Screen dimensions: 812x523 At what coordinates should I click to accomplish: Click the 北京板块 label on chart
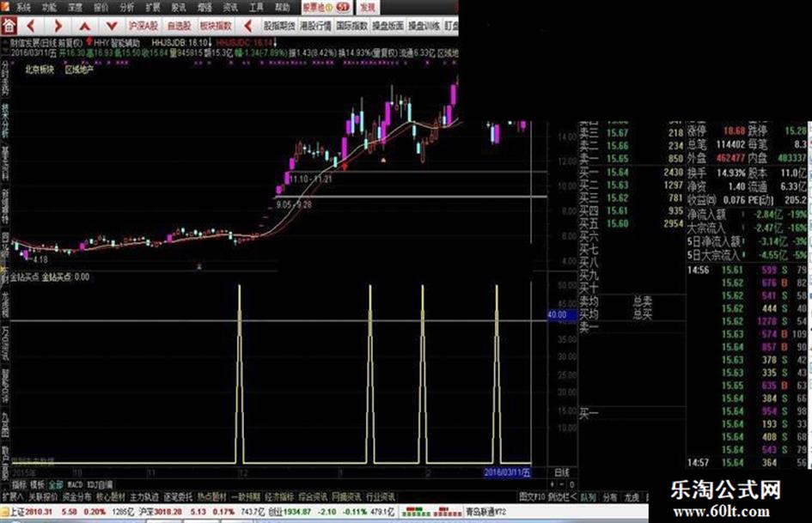click(x=40, y=70)
